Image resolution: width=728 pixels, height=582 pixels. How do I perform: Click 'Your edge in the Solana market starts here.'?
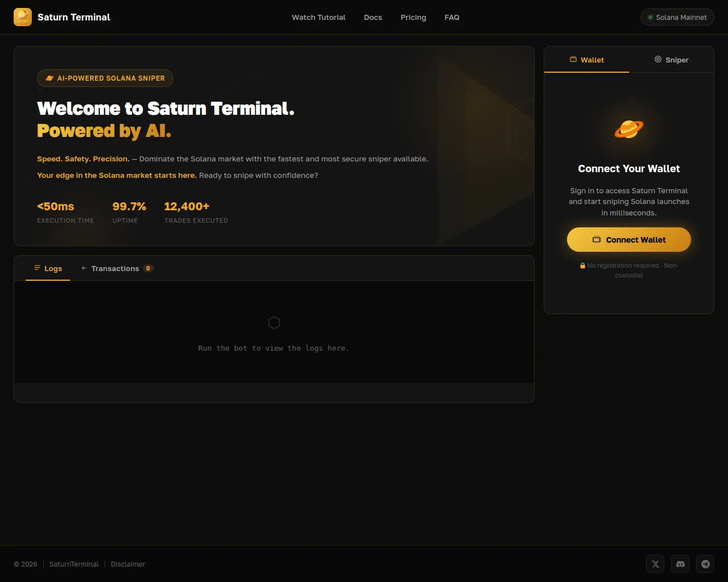117,176
